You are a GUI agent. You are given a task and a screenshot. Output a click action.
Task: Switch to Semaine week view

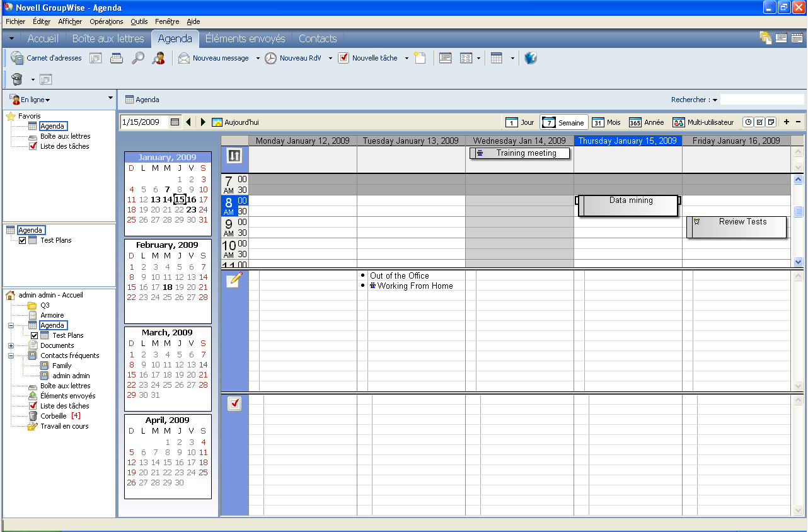564,122
